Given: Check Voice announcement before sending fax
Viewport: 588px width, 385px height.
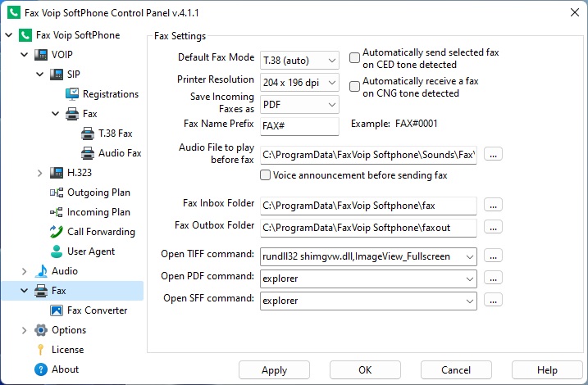Looking at the screenshot, I should (x=265, y=175).
